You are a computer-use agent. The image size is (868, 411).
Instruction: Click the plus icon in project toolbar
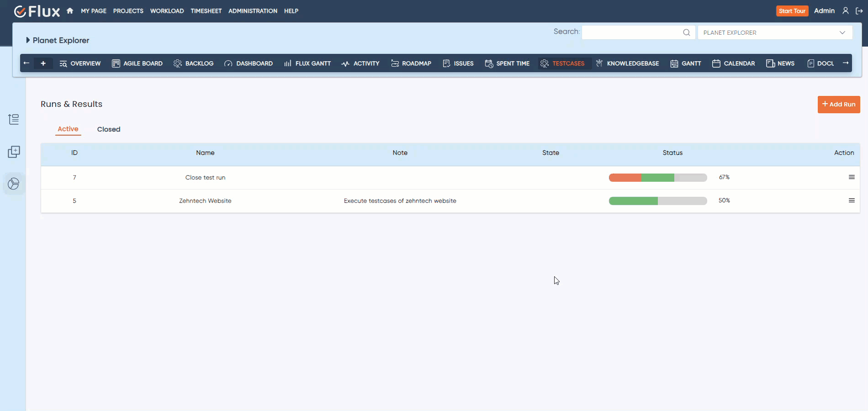pyautogui.click(x=43, y=63)
